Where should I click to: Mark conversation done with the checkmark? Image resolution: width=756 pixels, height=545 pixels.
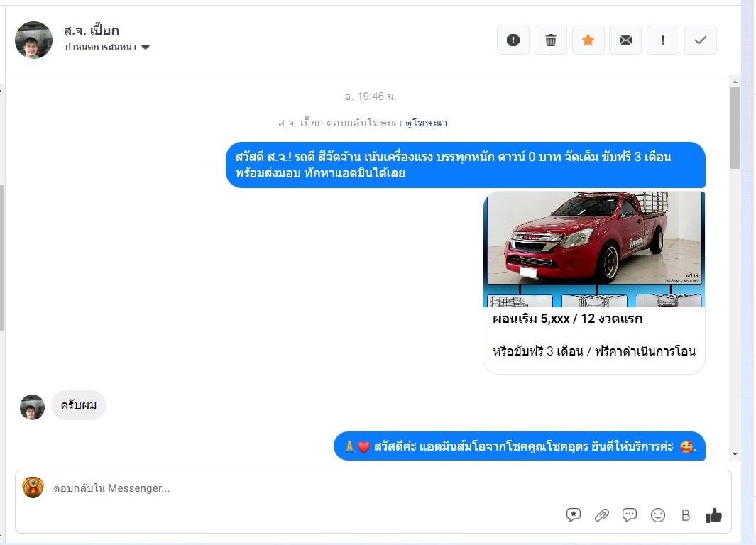pos(701,40)
